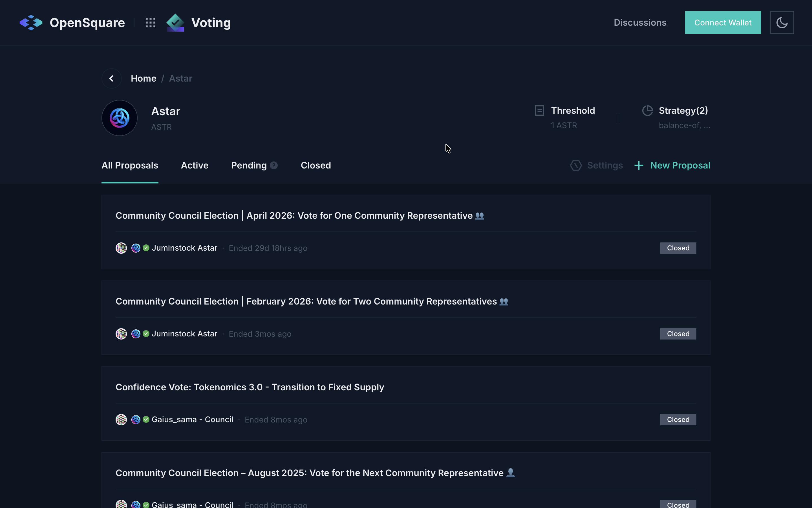This screenshot has width=812, height=508.
Task: Click the verified badge on February 2026 proposal
Action: point(146,334)
